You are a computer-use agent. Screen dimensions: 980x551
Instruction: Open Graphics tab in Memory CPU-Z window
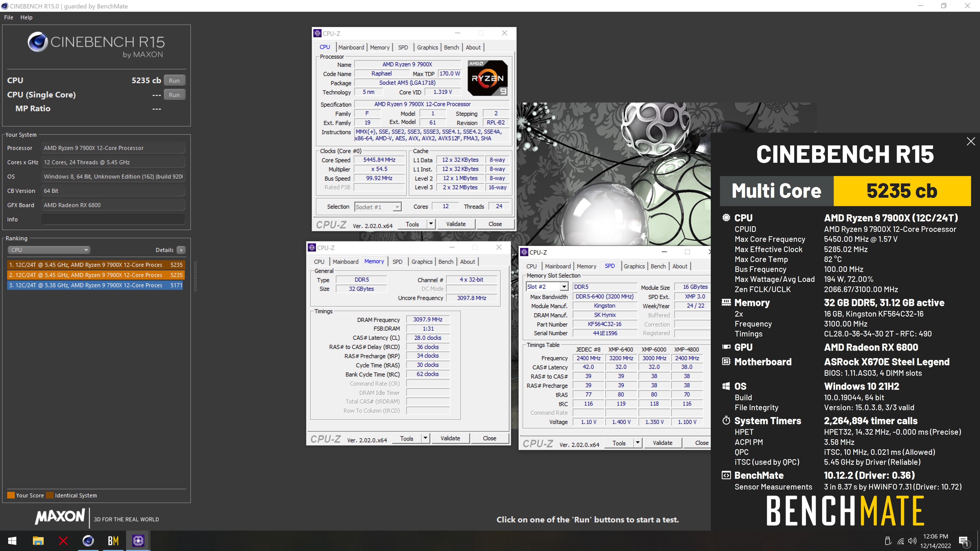(422, 262)
